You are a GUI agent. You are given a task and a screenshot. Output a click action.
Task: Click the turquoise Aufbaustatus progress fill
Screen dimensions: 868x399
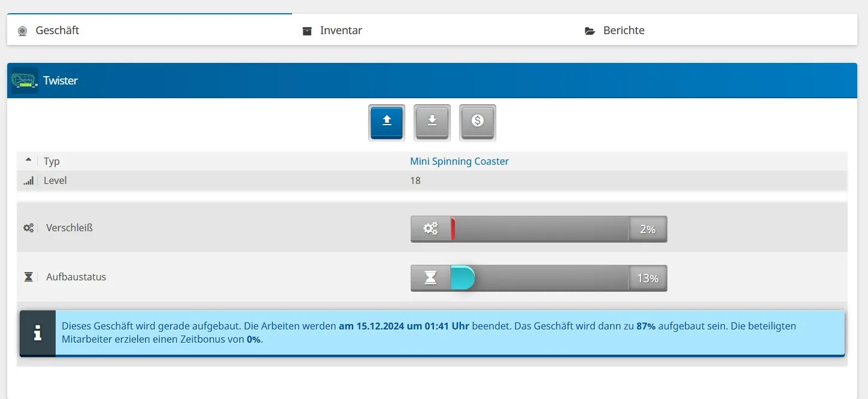point(462,278)
